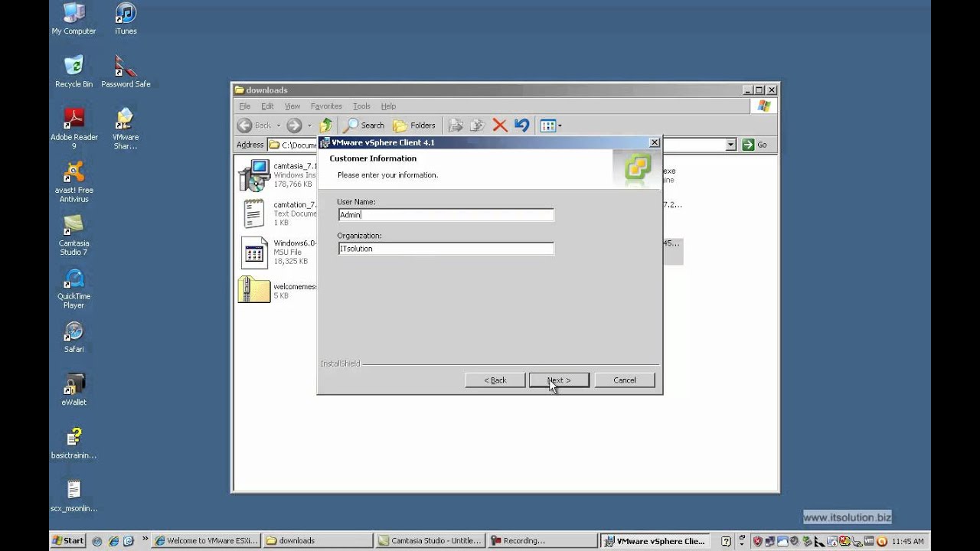This screenshot has height=551, width=980.
Task: Click the address bar path field
Action: coord(501,145)
